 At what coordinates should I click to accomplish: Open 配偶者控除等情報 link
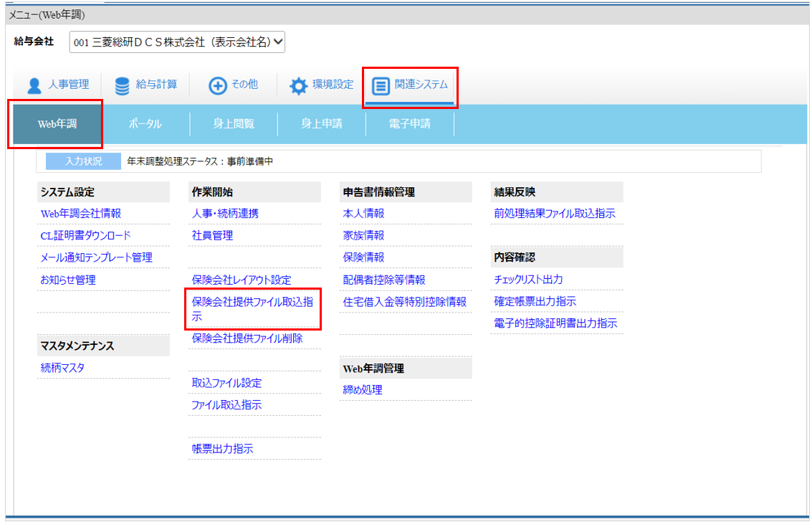coord(384,280)
